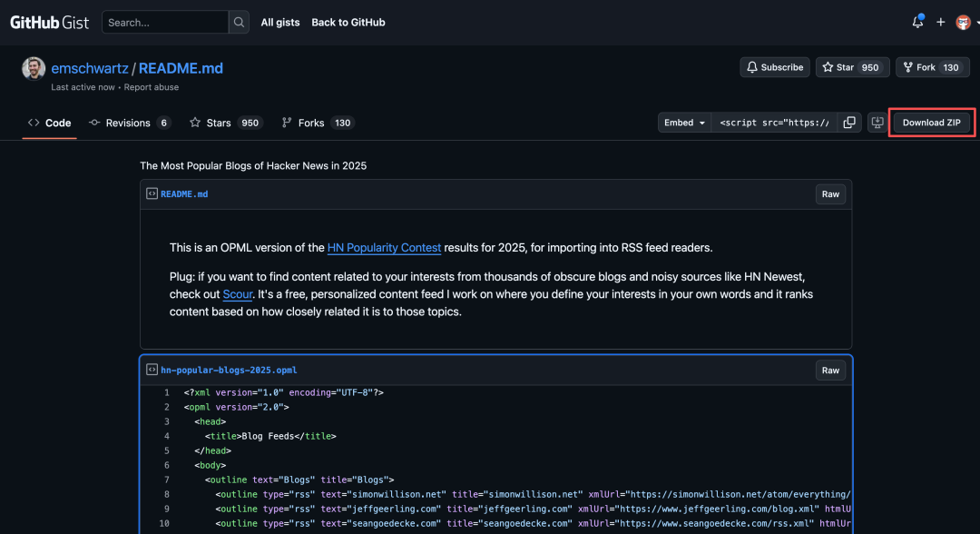Open the HN Popularity Contest link

click(384, 247)
